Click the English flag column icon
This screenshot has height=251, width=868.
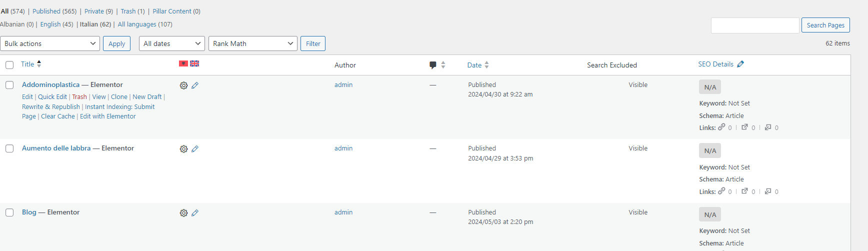[194, 63]
